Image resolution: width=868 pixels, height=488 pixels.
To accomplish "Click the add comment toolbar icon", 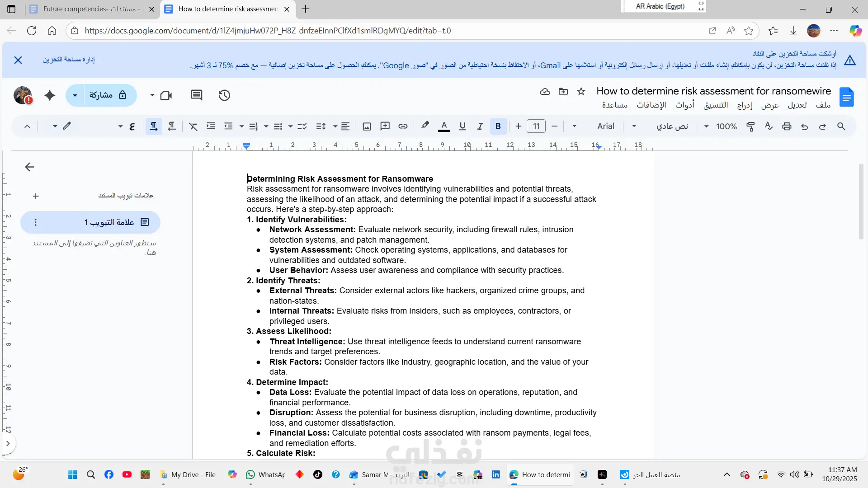I will coord(385,127).
